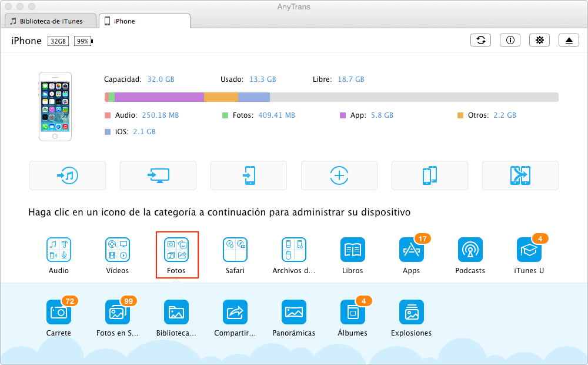Switch to Biblioteca de iTunes tab
588x365 pixels.
tap(51, 21)
